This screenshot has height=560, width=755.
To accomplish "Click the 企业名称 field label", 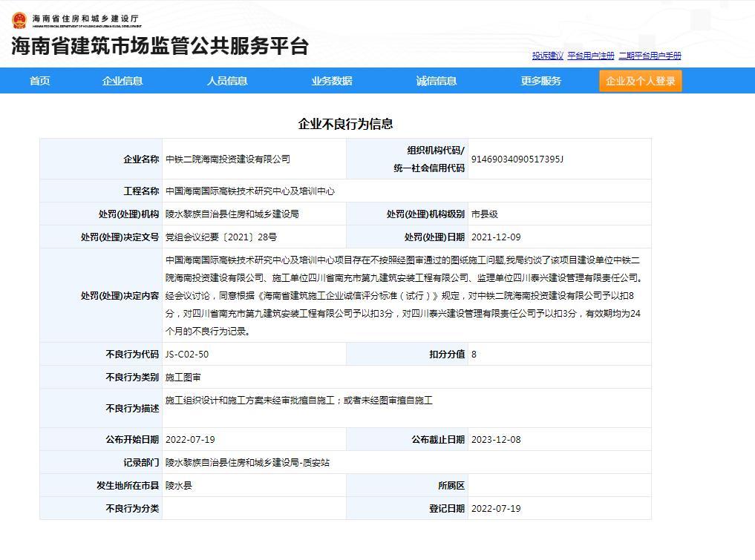I will tap(141, 159).
